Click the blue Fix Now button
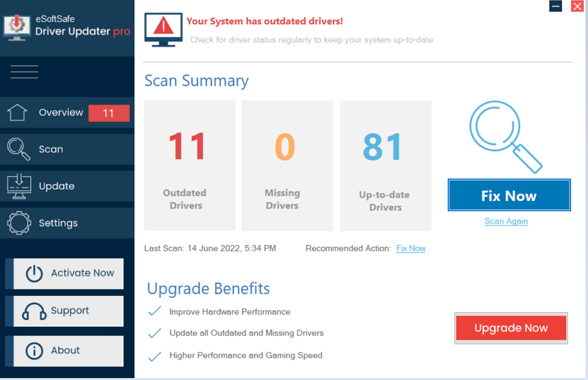 pyautogui.click(x=509, y=195)
